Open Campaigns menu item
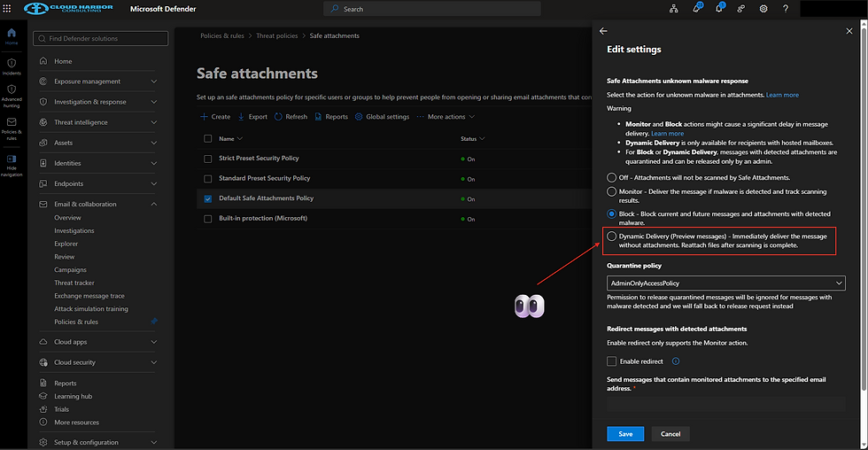 point(70,270)
